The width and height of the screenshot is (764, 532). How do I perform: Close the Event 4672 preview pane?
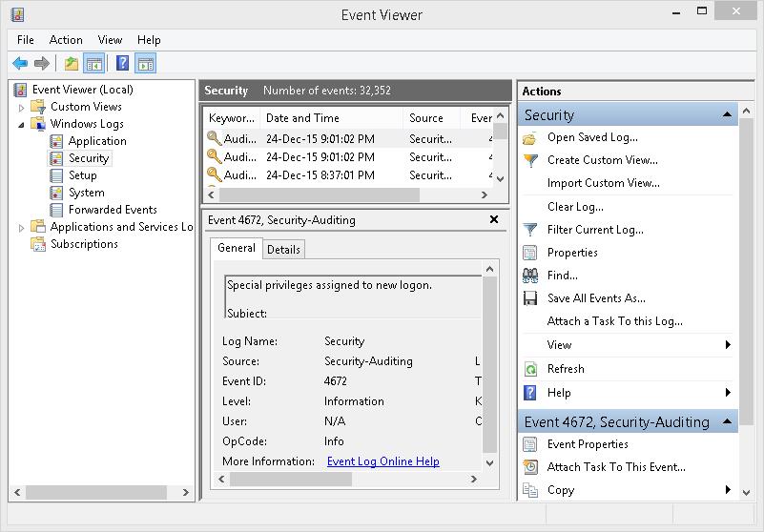pos(493,219)
